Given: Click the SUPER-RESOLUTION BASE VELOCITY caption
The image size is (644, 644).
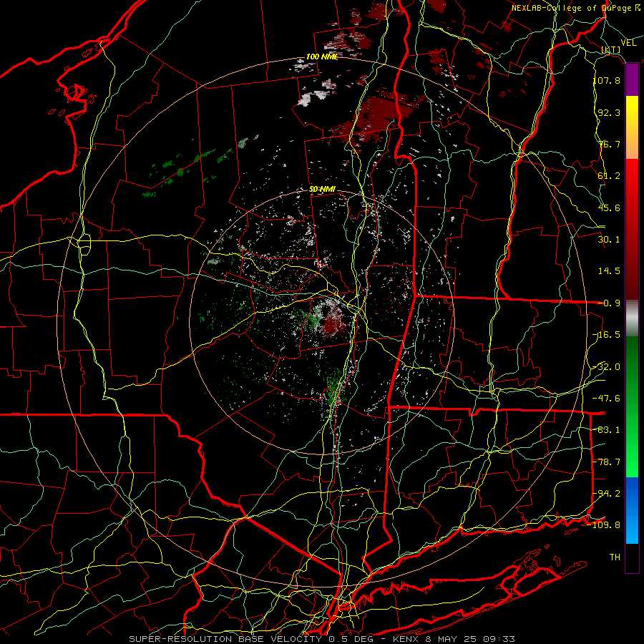Looking at the screenshot, I should (x=228, y=639).
